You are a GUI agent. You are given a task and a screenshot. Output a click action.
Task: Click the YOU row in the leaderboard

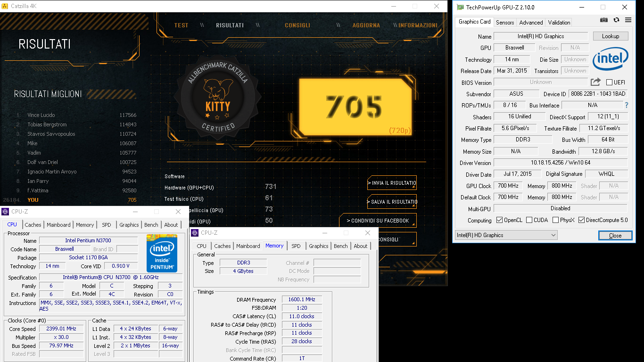click(70, 200)
